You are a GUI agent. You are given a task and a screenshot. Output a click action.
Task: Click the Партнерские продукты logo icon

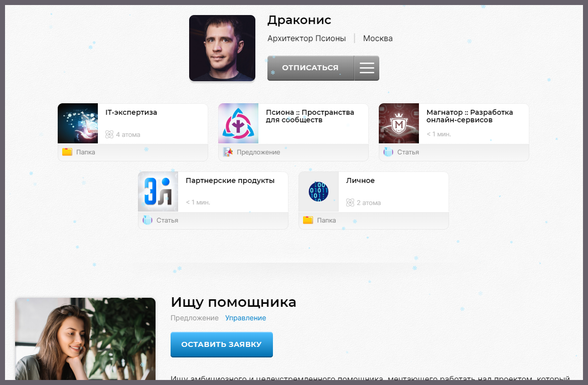[158, 192]
